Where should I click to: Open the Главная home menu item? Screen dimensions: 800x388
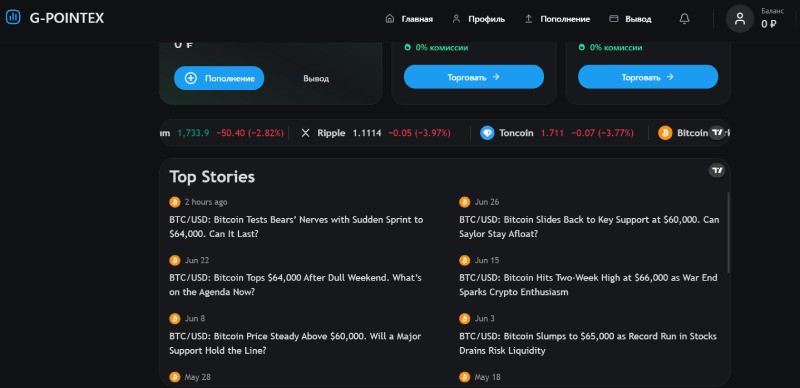tap(409, 19)
